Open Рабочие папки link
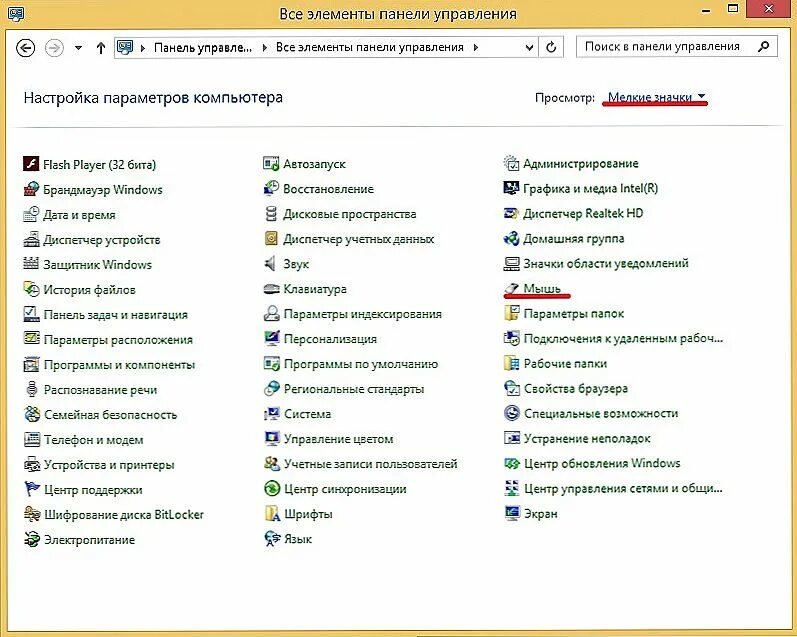The image size is (797, 637). pyautogui.click(x=565, y=363)
